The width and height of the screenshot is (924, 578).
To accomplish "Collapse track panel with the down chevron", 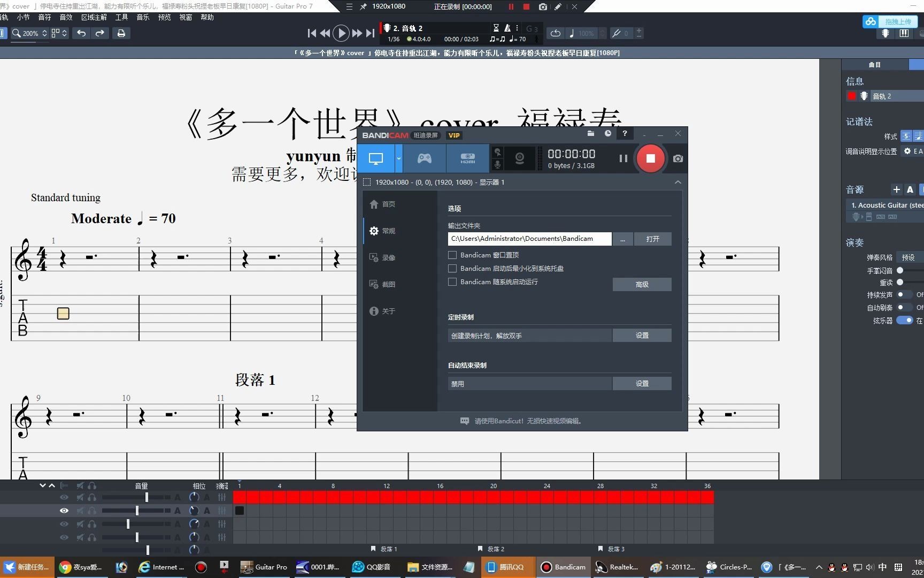I will click(42, 486).
